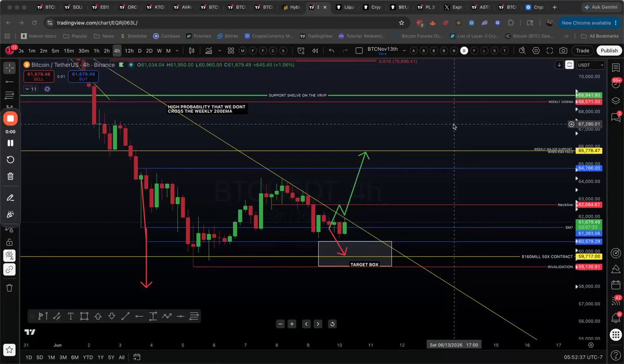The width and height of the screenshot is (624, 364).
Task: Select the horizontal ray tool in favorites toolbar
Action: pyautogui.click(x=139, y=316)
